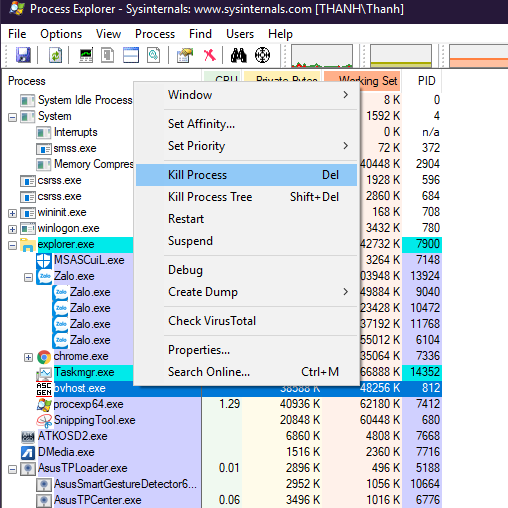Click the CPU usage mini graph
The width and height of the screenshot is (508, 508).
(x=322, y=56)
